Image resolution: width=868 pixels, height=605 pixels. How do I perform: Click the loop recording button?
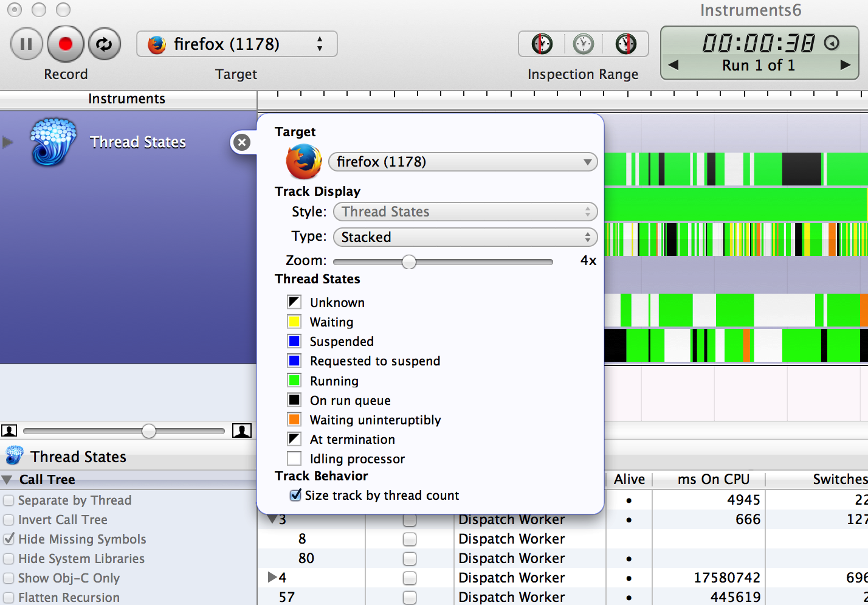click(105, 44)
